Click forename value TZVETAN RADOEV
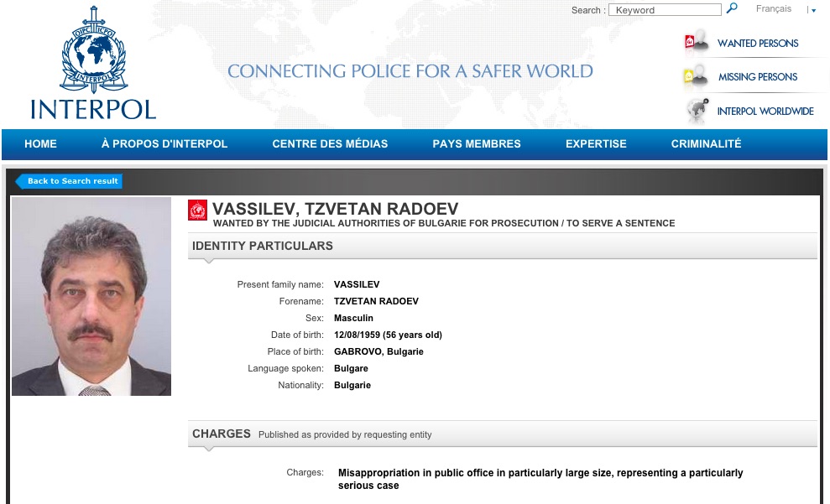 (376, 301)
